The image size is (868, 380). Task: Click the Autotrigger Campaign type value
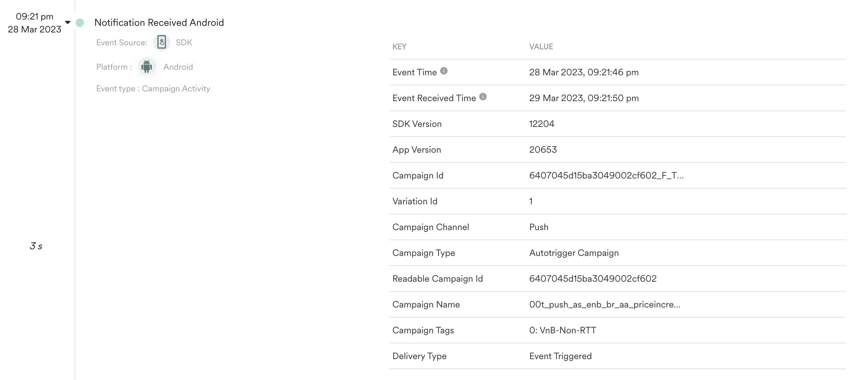point(574,253)
